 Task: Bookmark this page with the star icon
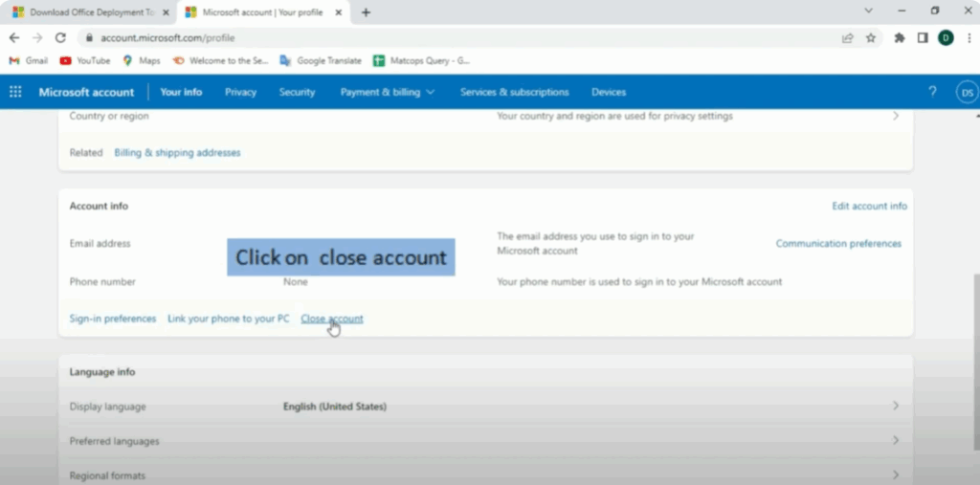click(871, 37)
